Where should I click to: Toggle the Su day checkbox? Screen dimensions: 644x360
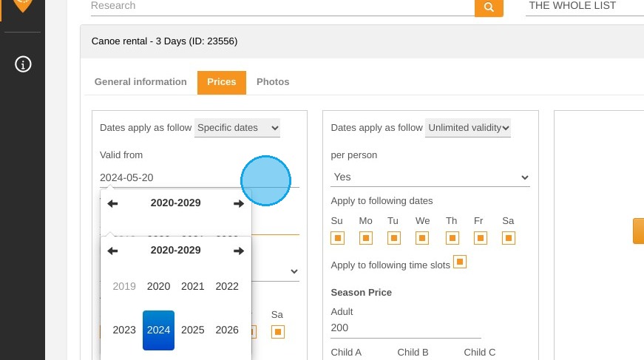point(338,238)
